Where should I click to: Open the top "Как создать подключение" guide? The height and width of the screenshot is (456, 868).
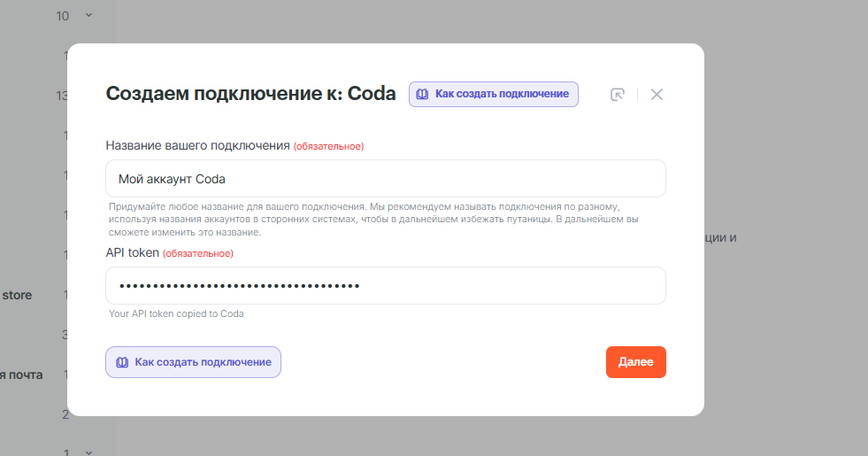(x=493, y=94)
